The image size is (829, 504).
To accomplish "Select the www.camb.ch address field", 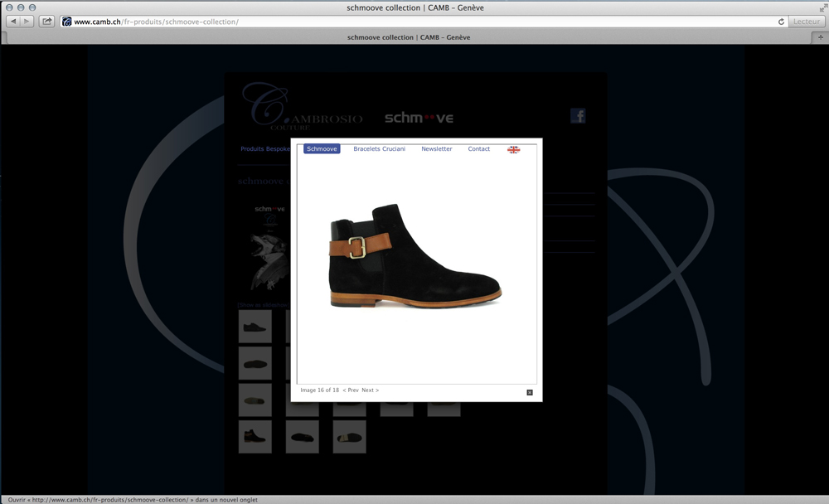I will (423, 22).
